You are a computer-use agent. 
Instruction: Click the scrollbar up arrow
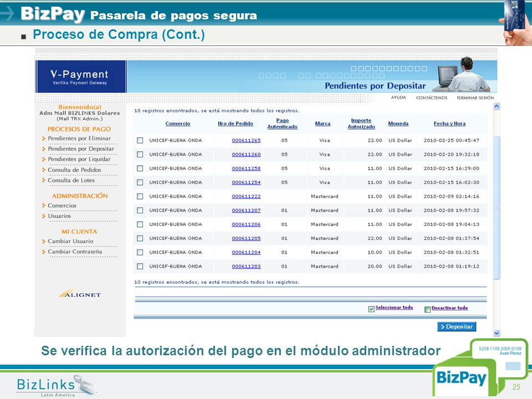click(x=497, y=106)
